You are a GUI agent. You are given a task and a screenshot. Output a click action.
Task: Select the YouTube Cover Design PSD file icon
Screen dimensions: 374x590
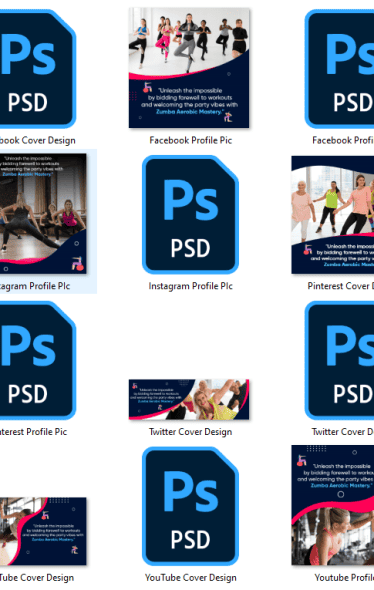[190, 506]
